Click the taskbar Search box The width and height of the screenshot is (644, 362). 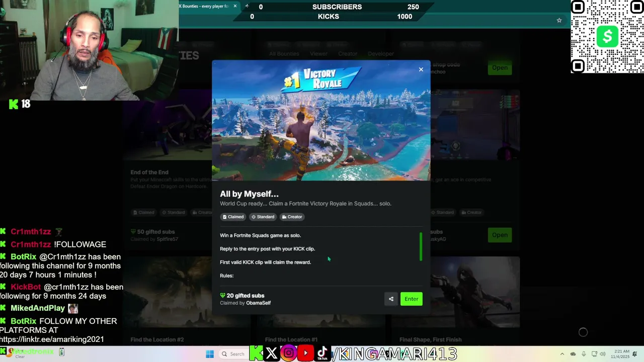233,354
